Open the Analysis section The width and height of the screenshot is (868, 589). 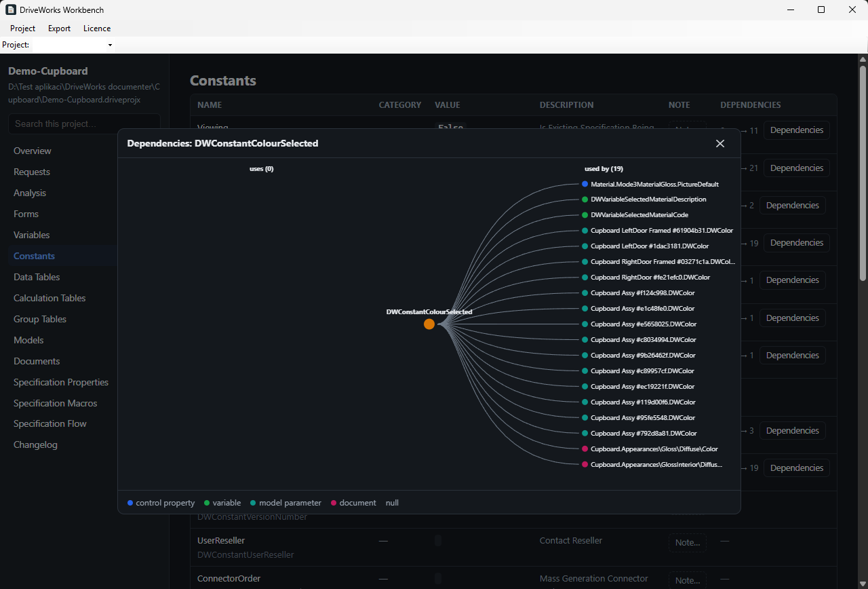[x=30, y=193]
